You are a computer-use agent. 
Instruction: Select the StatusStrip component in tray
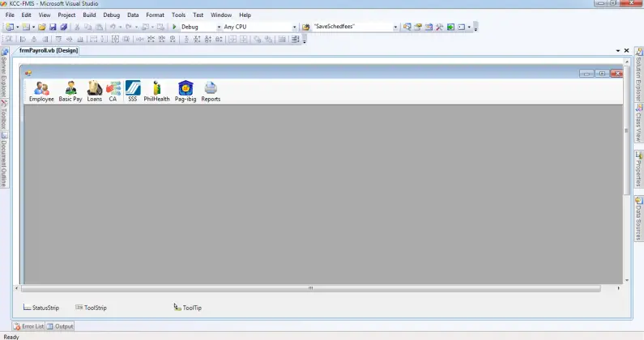click(x=41, y=308)
